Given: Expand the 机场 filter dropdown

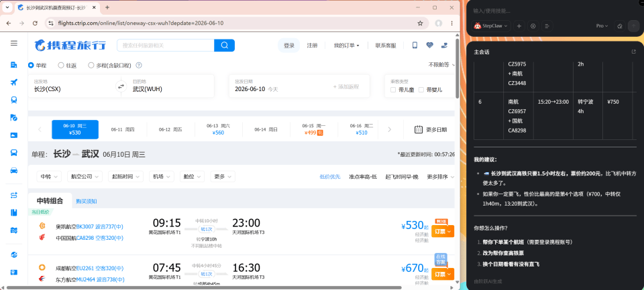Looking at the screenshot, I should pyautogui.click(x=162, y=176).
